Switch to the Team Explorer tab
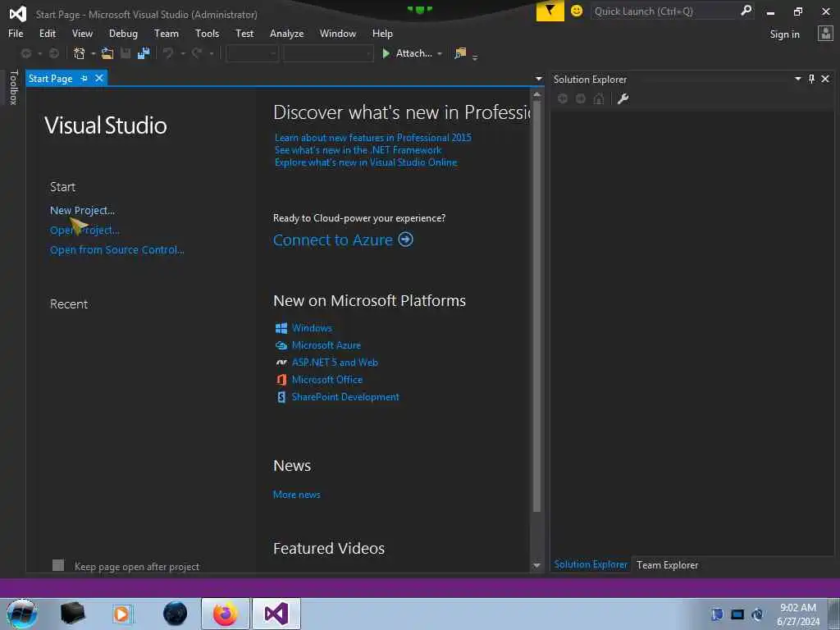 667,564
